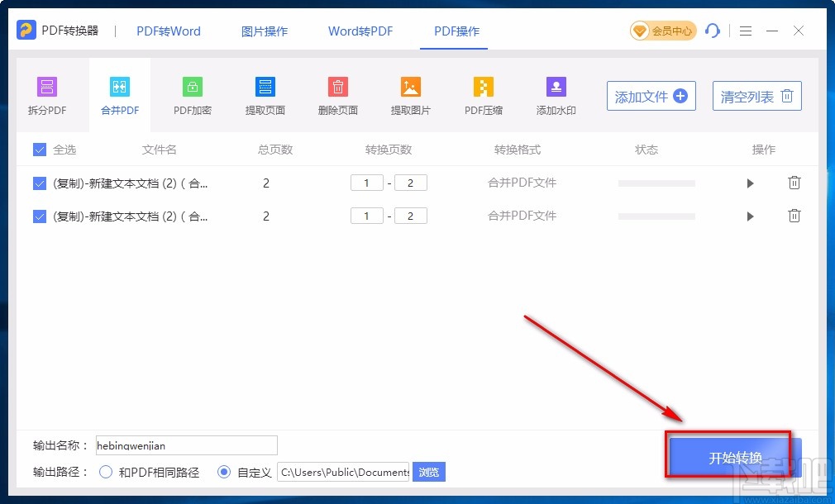Select the 提取图片 (Extract Images) tool
The height and width of the screenshot is (504, 835).
(410, 93)
